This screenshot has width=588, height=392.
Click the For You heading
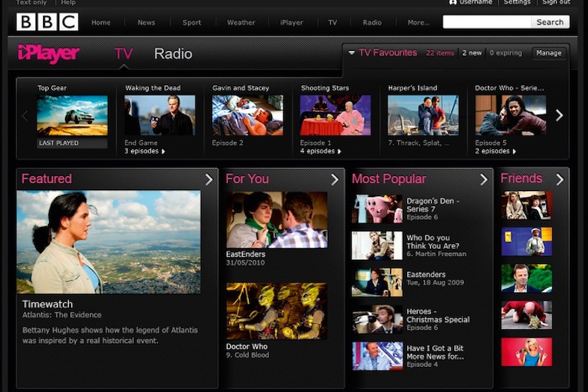pyautogui.click(x=247, y=179)
